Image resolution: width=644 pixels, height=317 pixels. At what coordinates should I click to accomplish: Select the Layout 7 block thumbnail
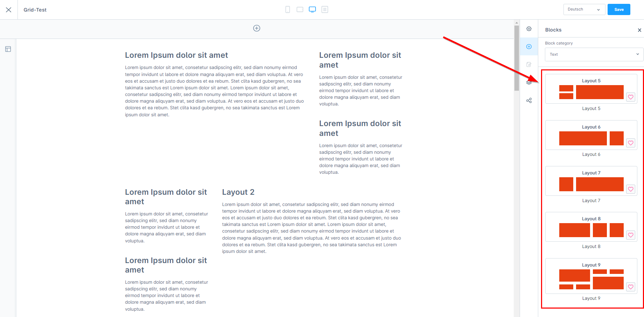click(591, 181)
